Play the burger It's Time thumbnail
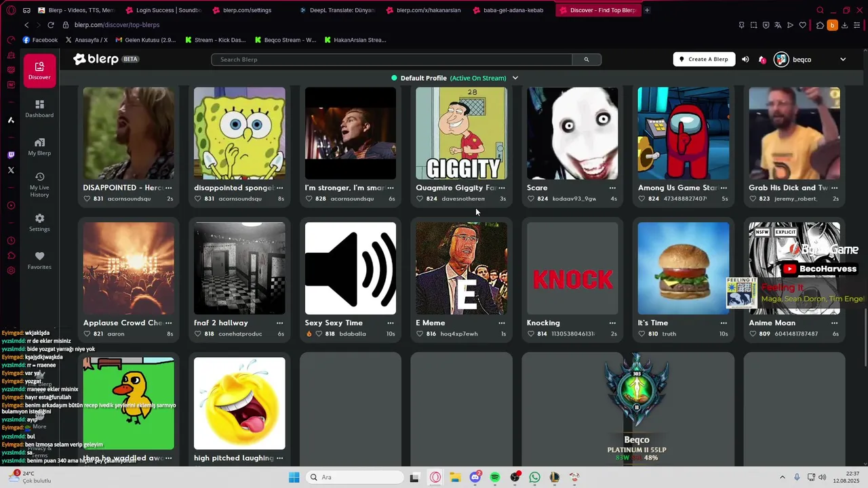Viewport: 868px width, 488px height. click(x=684, y=268)
